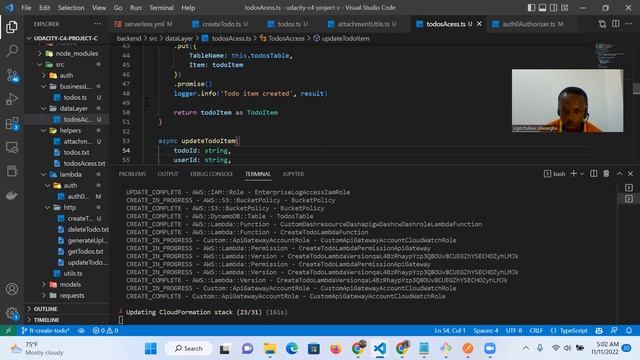This screenshot has width=640, height=360.
Task: Customize layout icon in title bar
Action: 565,7
